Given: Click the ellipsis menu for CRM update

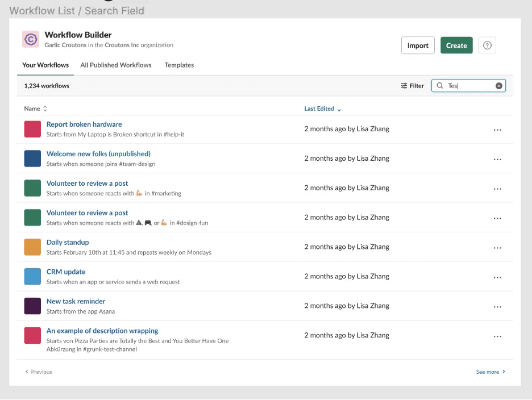Looking at the screenshot, I should pyautogui.click(x=497, y=277).
